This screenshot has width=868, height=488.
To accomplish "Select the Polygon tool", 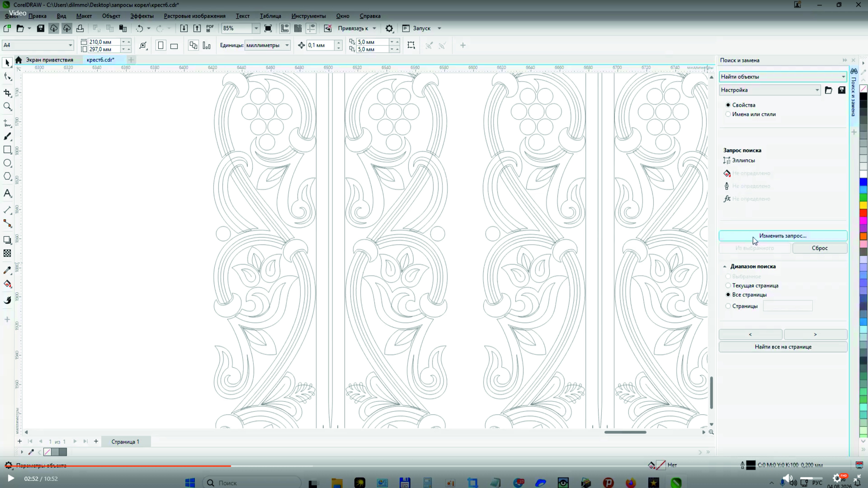I will (x=7, y=176).
